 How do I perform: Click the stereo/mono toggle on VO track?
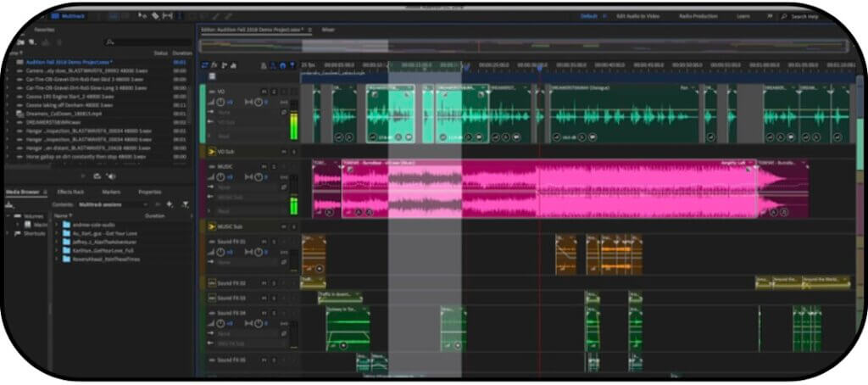[283, 103]
